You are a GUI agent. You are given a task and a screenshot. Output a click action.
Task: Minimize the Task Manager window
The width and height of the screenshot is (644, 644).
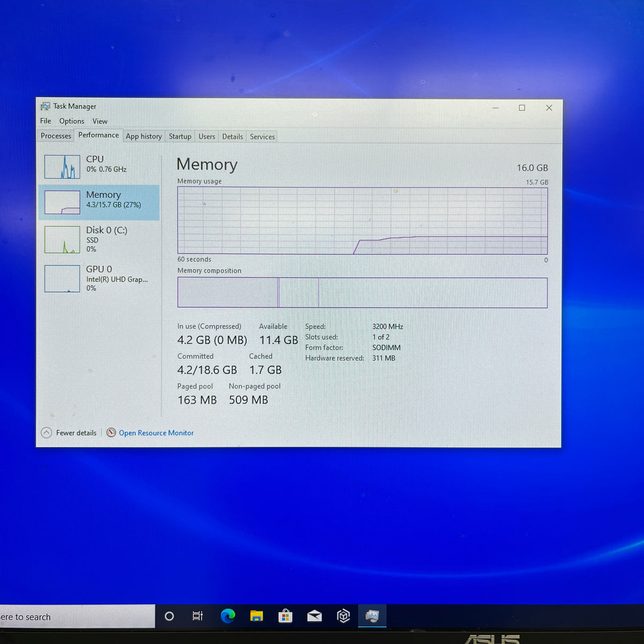point(495,108)
